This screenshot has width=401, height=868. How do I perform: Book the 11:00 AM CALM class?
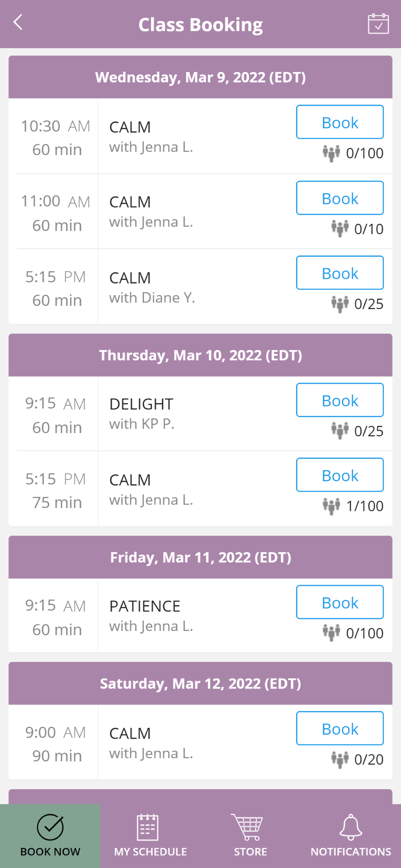pos(340,198)
